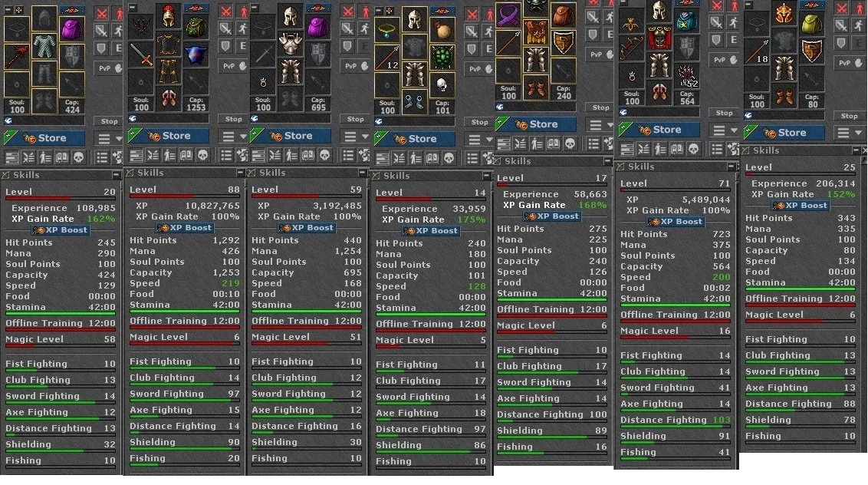Open the brown backpack in Cap 240 equipment
This screenshot has height=485, width=868.
[x=562, y=15]
